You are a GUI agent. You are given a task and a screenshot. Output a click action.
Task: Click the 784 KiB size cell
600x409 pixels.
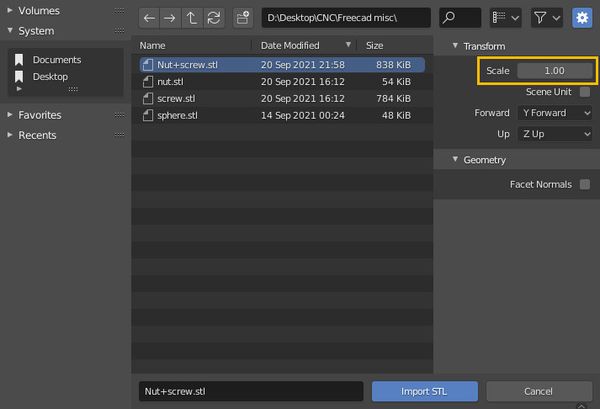tap(393, 98)
